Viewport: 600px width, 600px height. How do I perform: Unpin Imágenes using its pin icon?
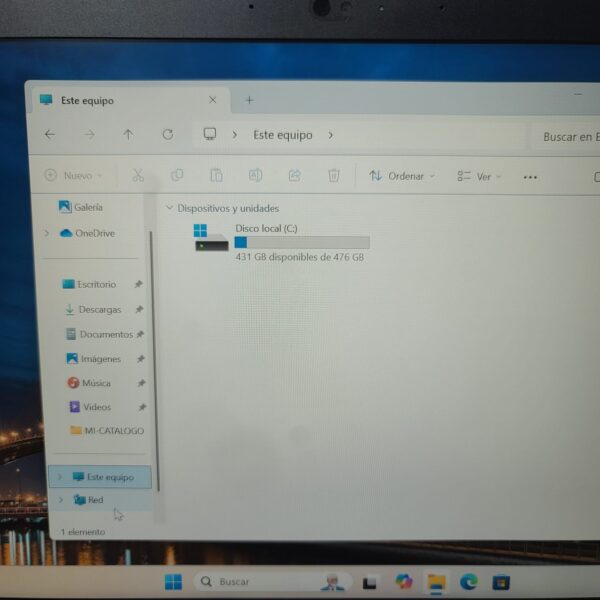(x=141, y=359)
